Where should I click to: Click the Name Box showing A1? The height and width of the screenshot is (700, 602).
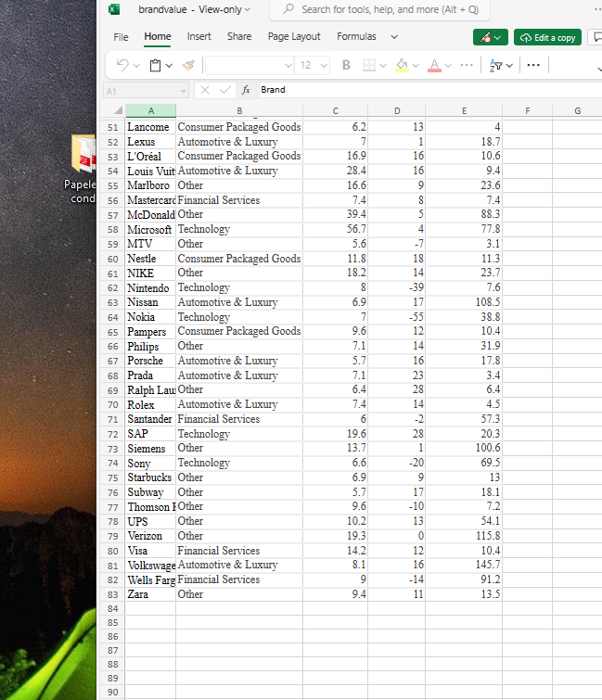click(x=146, y=91)
